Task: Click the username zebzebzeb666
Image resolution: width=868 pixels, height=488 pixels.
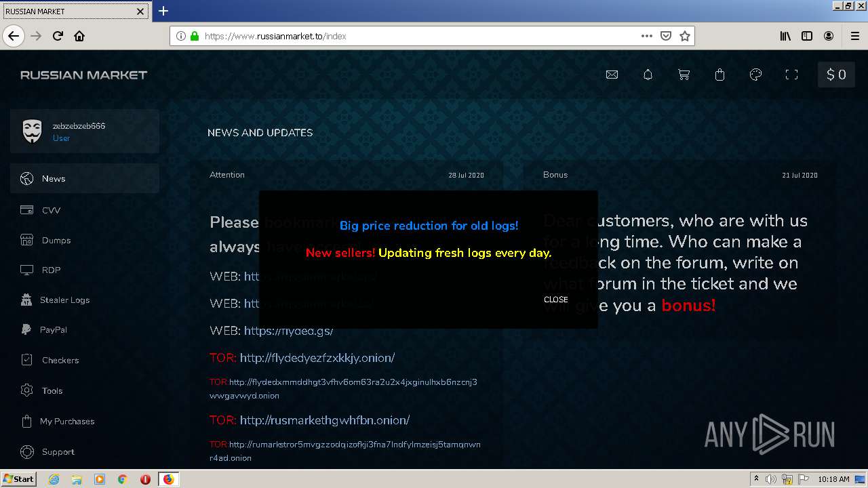Action: [x=79, y=126]
